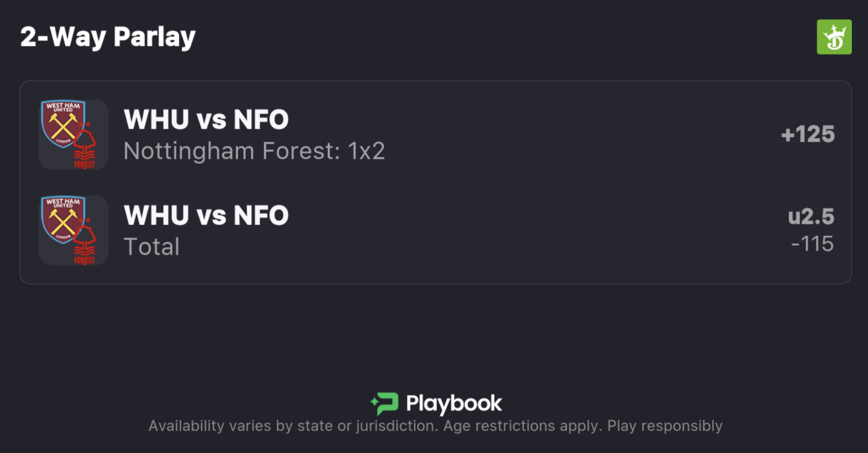Click the DraftKings logo icon

click(834, 37)
